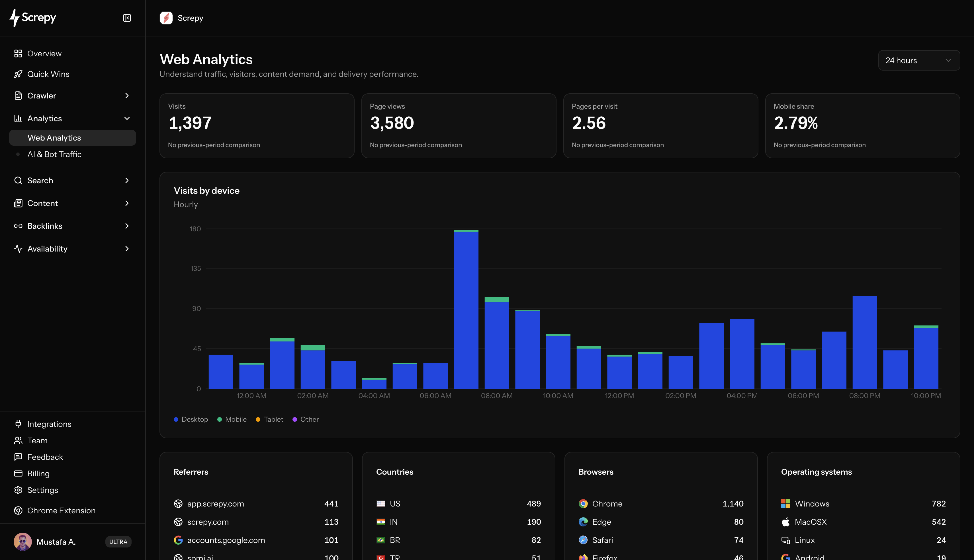Toggle Other series in chart legend
This screenshot has height=560, width=974.
pos(306,419)
